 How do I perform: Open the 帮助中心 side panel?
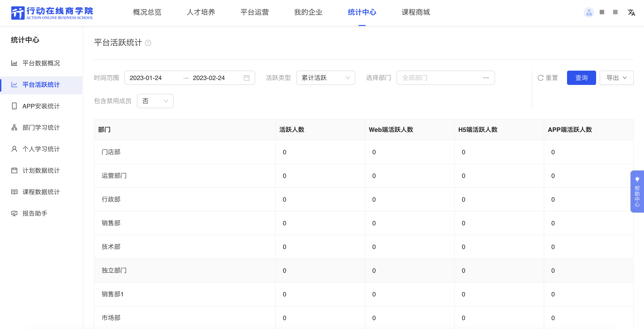tap(637, 192)
